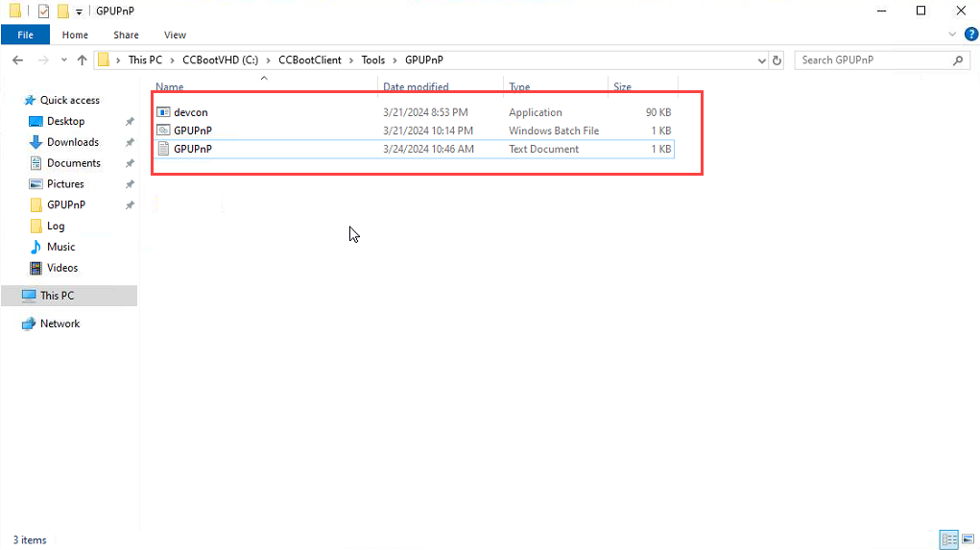Viewport: 980px width, 550px height.
Task: Open Customize Quick Access Toolbar dropdown
Action: pos(79,12)
